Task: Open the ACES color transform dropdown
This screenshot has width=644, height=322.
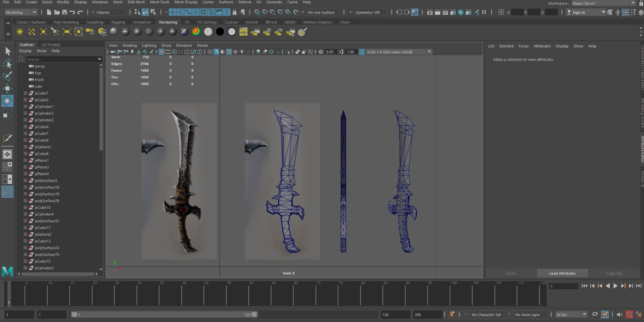Action: pyautogui.click(x=429, y=52)
